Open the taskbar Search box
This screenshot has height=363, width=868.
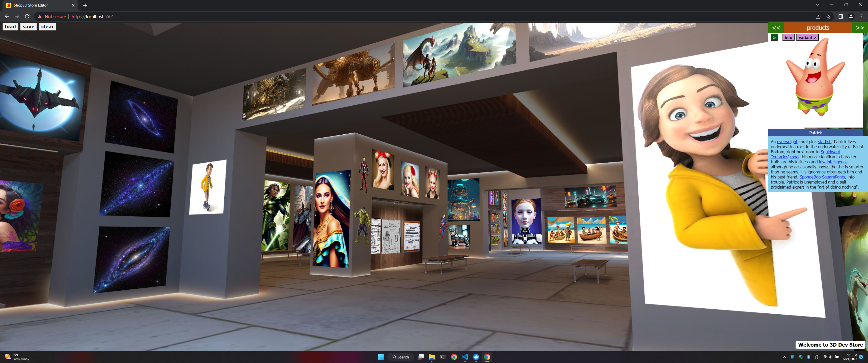point(401,357)
